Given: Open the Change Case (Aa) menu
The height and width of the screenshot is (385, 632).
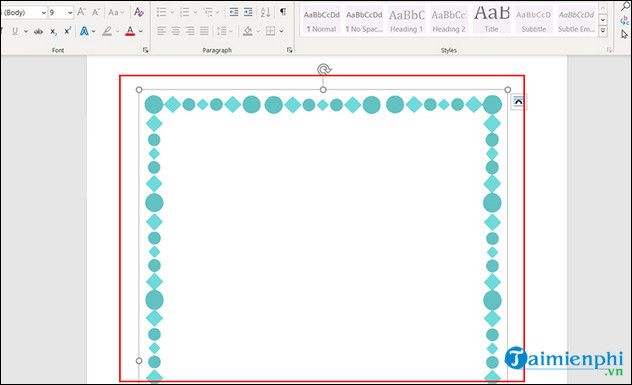Looking at the screenshot, I should point(116,12).
